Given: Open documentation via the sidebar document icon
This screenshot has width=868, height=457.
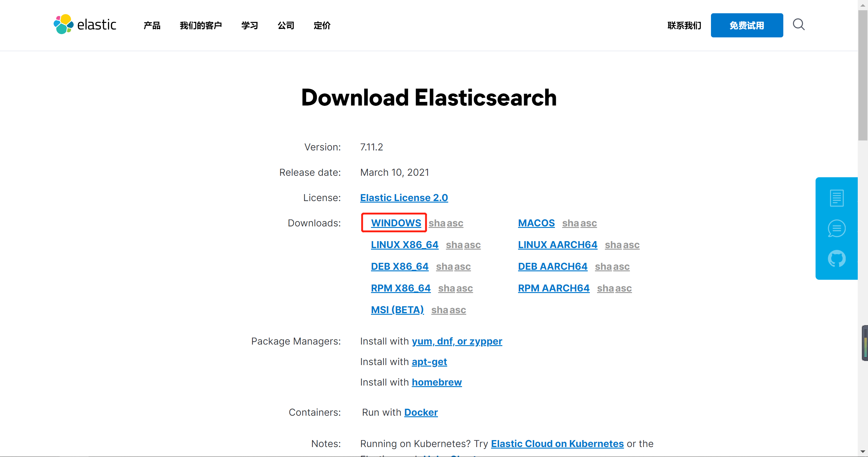Looking at the screenshot, I should pos(837,197).
